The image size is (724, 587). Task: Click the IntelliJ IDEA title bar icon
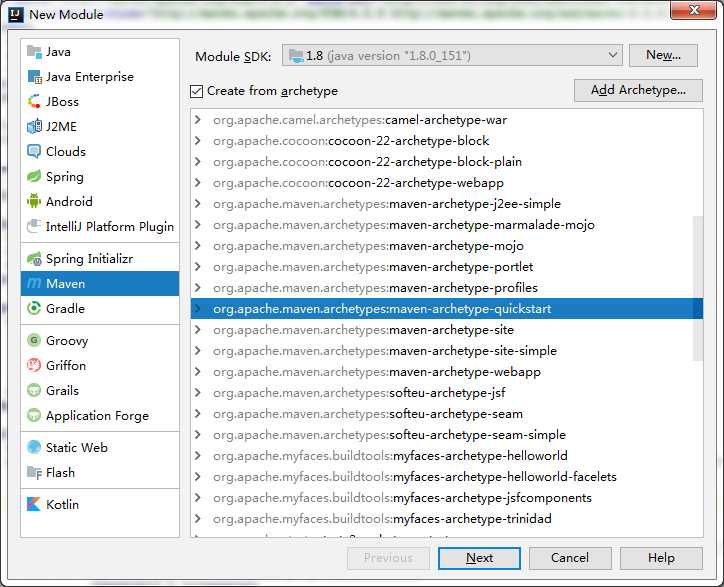pos(16,15)
